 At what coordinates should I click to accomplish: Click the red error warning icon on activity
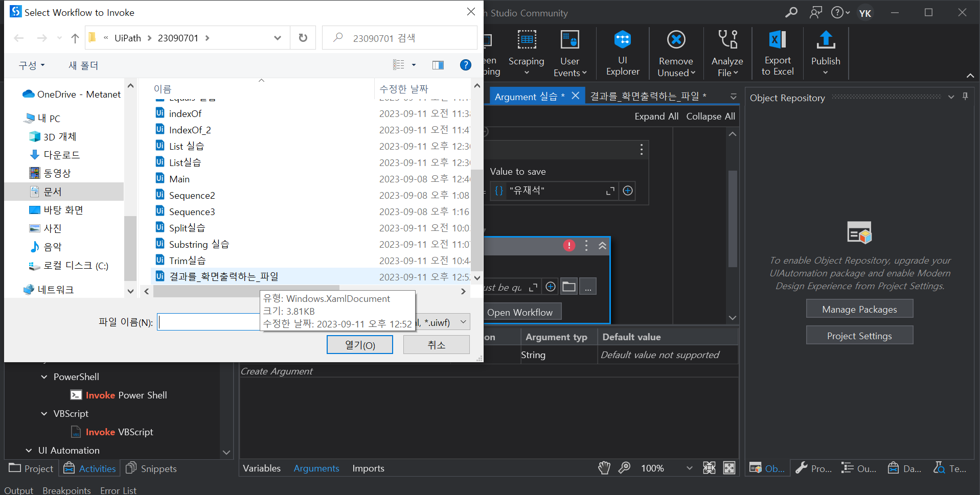coord(569,245)
